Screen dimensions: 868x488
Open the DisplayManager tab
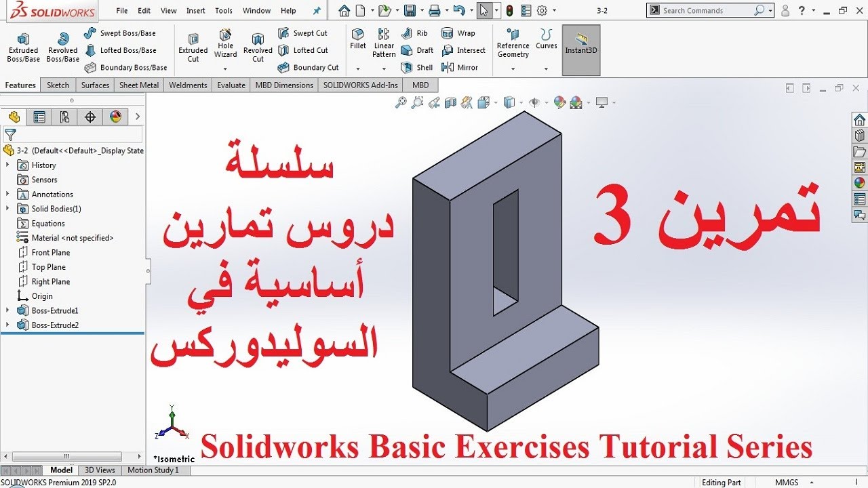(115, 117)
